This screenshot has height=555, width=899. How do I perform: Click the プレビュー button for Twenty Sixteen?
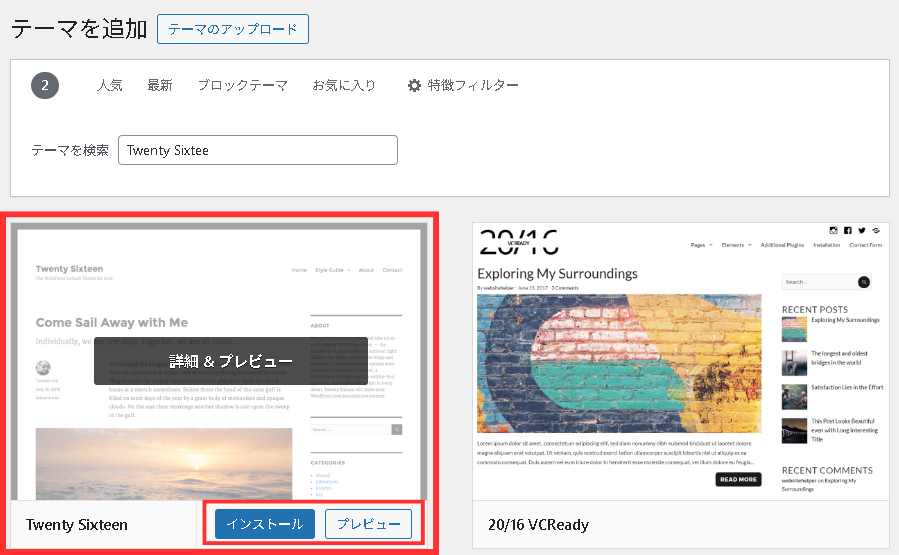click(368, 524)
